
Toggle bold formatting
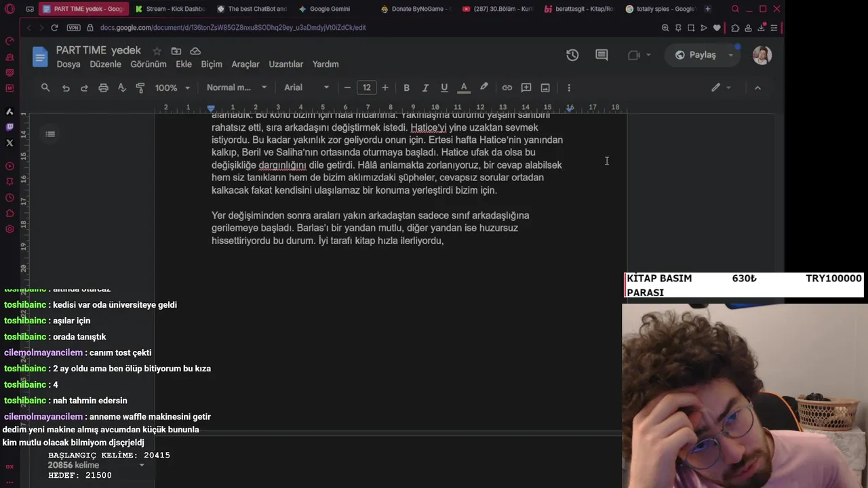click(406, 87)
